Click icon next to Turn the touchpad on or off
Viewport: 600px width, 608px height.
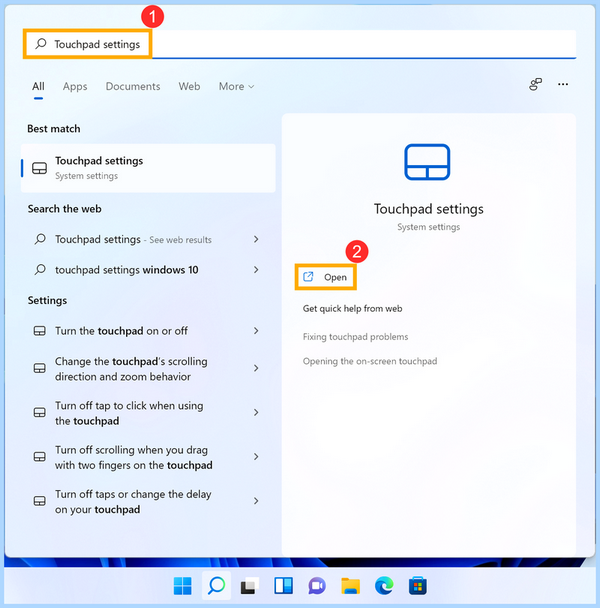pos(40,331)
